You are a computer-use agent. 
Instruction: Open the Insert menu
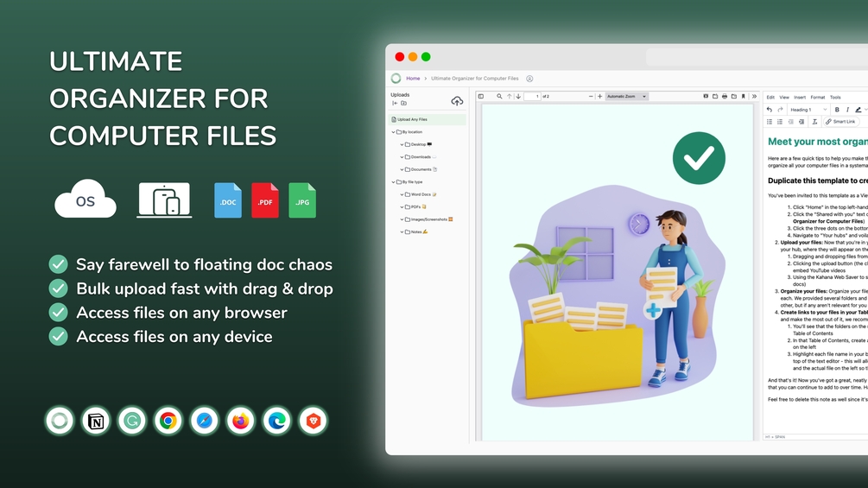click(x=800, y=98)
